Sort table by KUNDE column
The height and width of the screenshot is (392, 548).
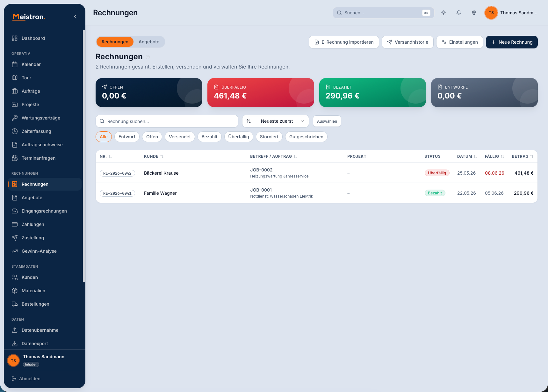coord(154,156)
